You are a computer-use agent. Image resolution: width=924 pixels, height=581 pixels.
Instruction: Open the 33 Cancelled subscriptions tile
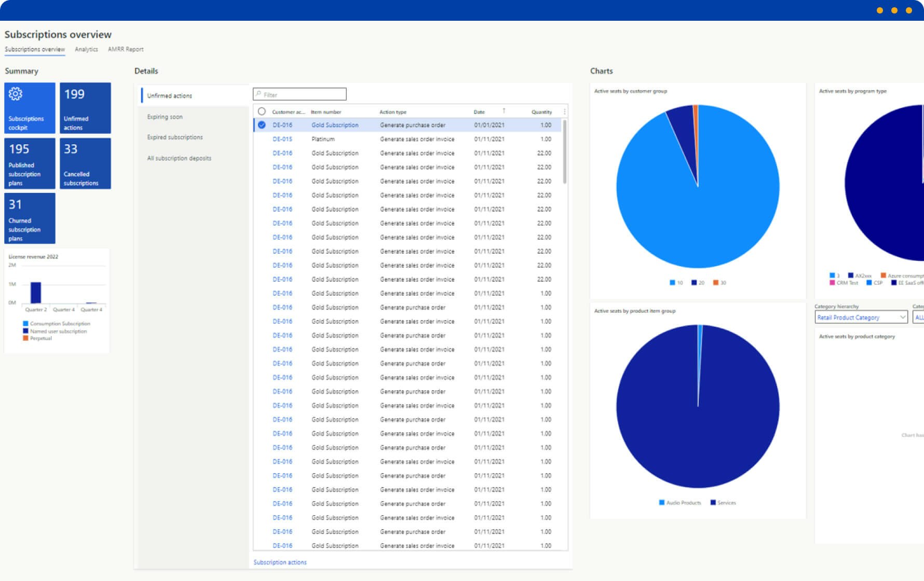[85, 163]
